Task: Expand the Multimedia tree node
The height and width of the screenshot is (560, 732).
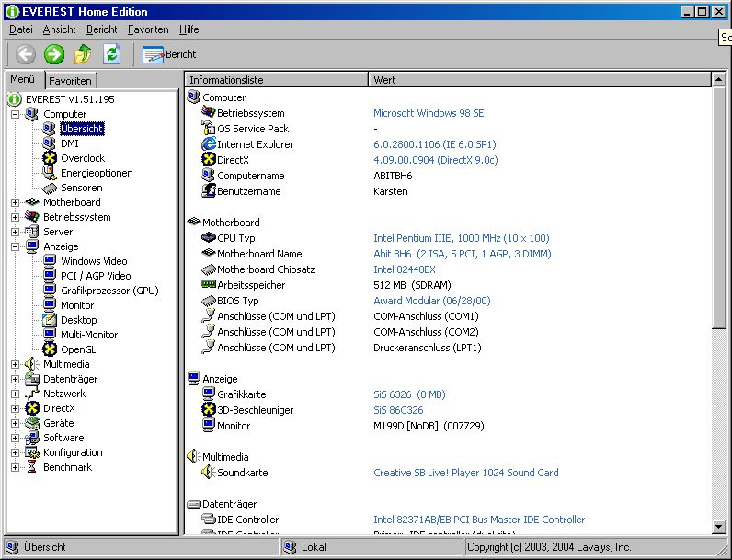Action: [x=16, y=364]
